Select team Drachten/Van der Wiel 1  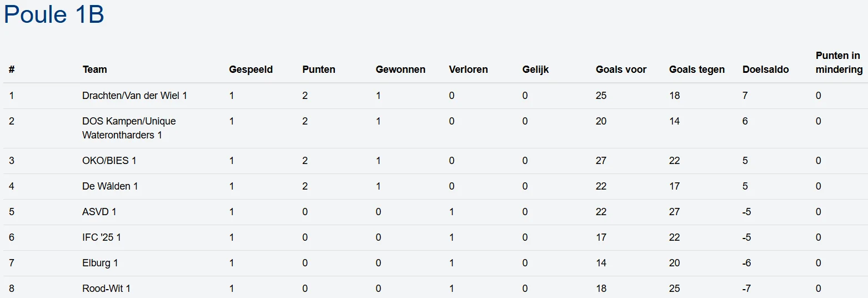pyautogui.click(x=134, y=96)
